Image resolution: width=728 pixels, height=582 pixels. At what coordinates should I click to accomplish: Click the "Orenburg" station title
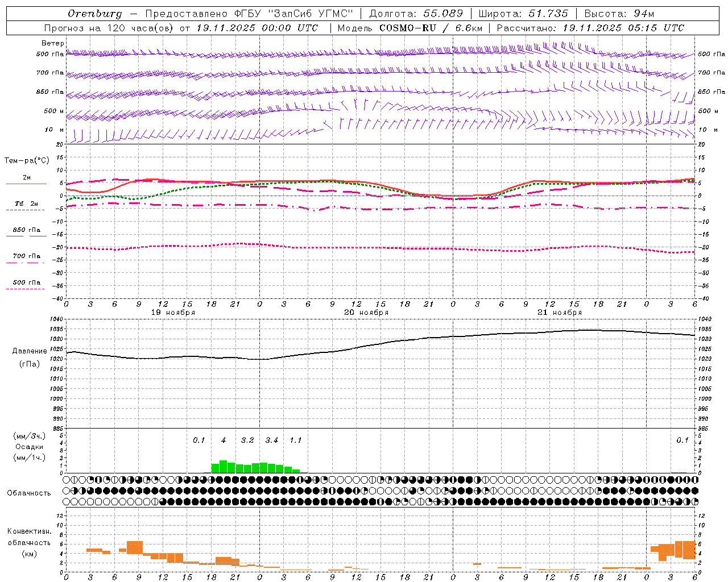(x=94, y=14)
